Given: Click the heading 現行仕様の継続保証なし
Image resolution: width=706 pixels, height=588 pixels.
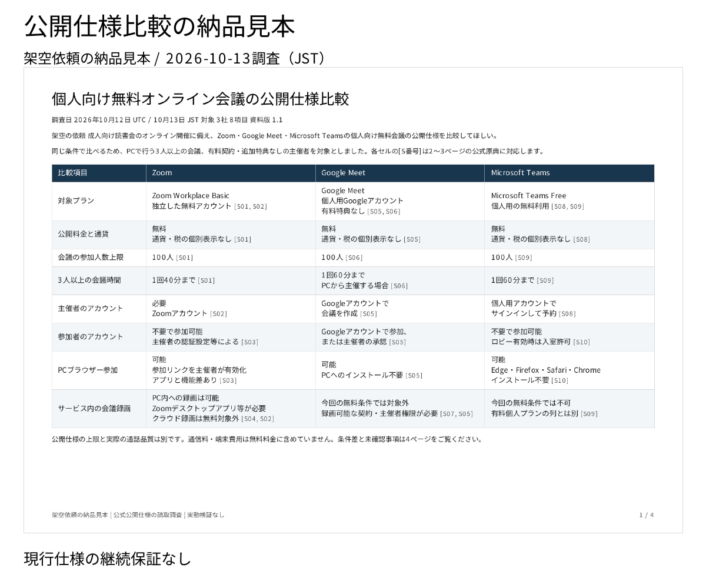Looking at the screenshot, I should pyautogui.click(x=108, y=559).
